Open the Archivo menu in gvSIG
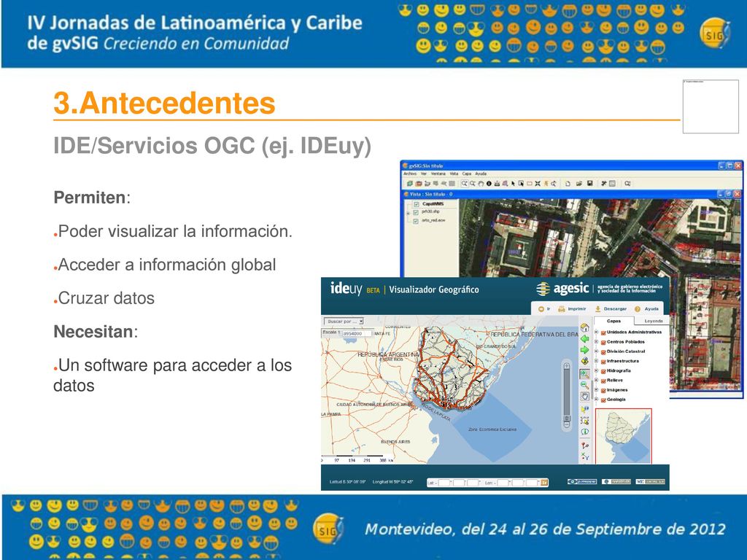This screenshot has height=560, width=747. [x=410, y=174]
